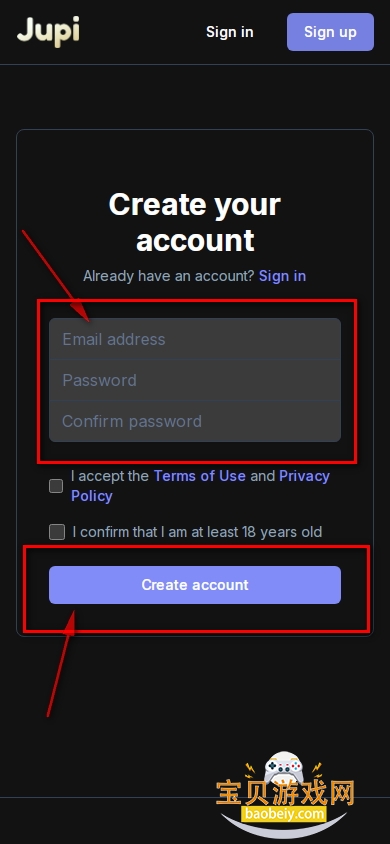The image size is (390, 844).
Task: Click the Sign up header button
Action: tap(330, 32)
